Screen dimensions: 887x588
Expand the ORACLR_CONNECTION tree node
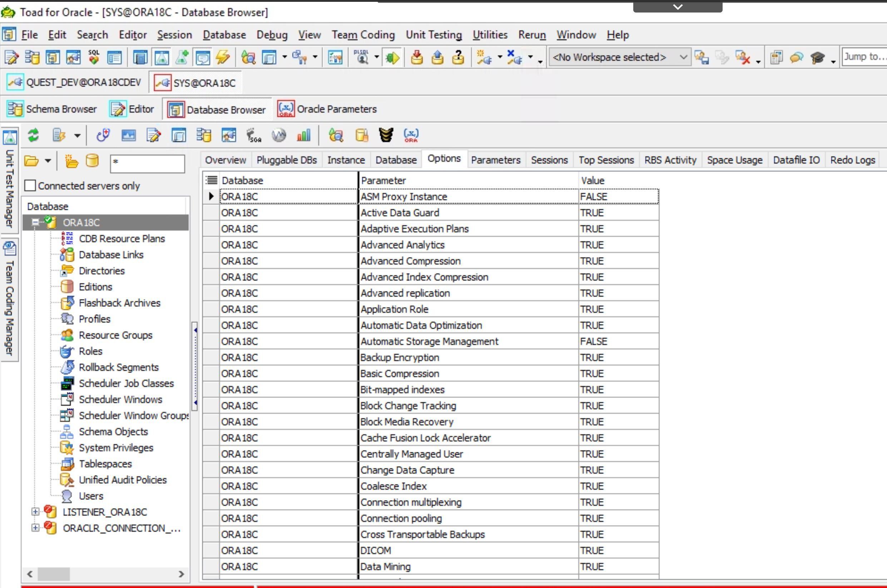click(35, 528)
